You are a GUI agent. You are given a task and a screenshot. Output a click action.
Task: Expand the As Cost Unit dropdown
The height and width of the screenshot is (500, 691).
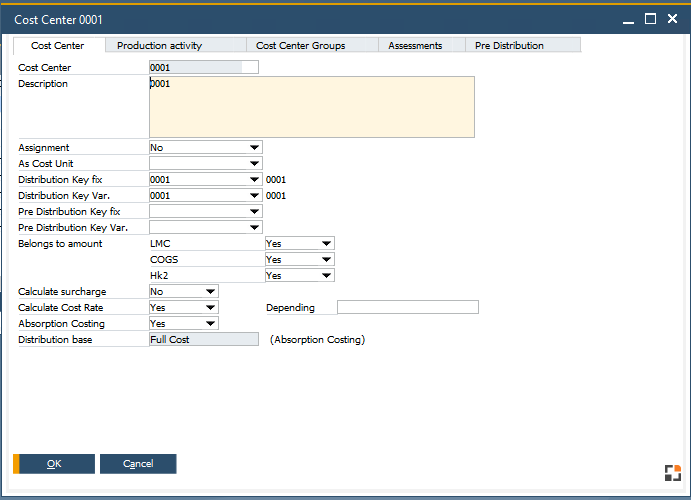[255, 164]
